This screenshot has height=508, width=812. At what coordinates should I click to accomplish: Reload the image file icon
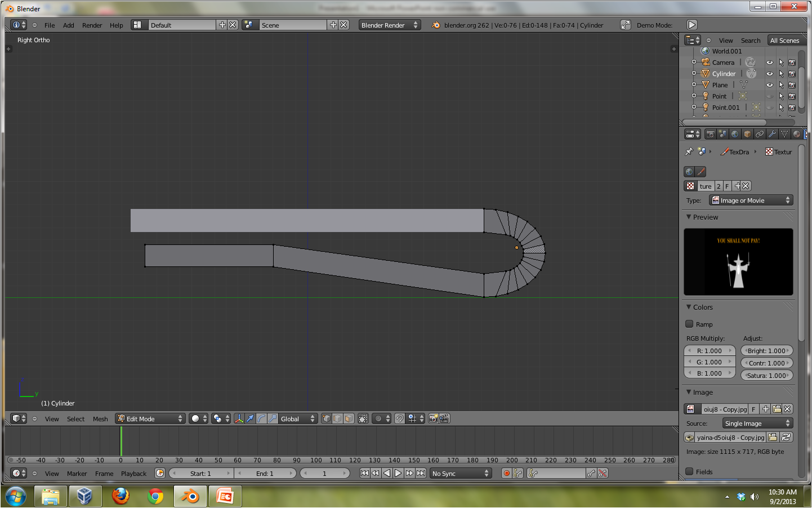coord(787,437)
